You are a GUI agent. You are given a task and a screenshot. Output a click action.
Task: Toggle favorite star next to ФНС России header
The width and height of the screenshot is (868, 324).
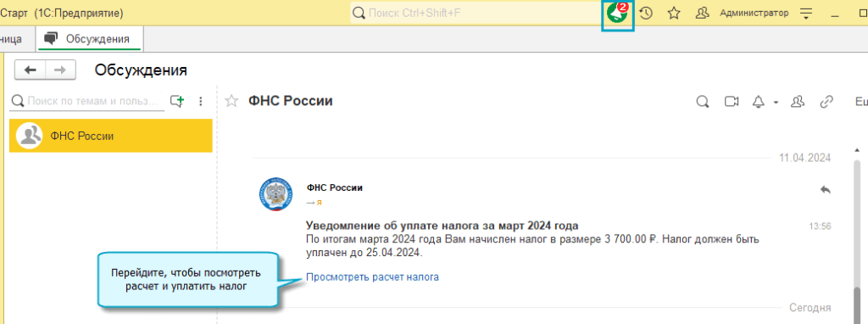coord(232,101)
